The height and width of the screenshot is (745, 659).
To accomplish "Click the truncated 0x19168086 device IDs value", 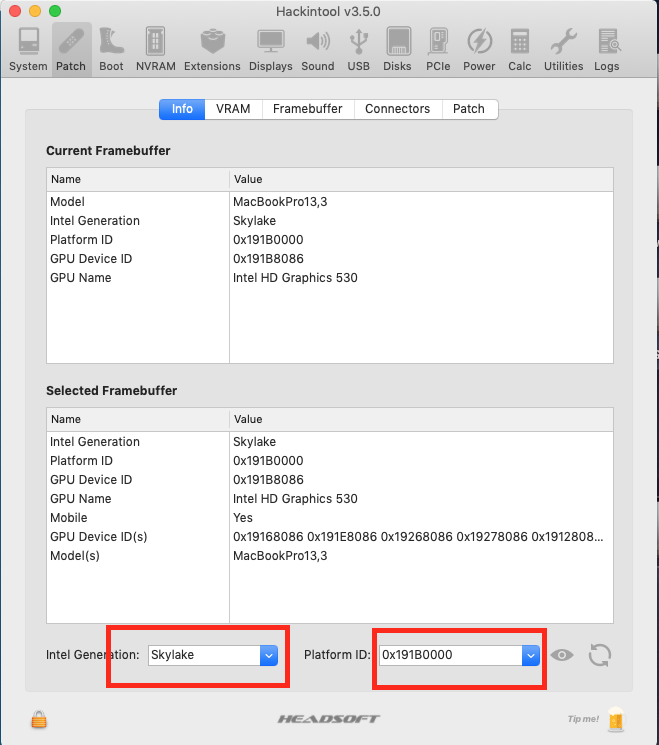I will 418,537.
